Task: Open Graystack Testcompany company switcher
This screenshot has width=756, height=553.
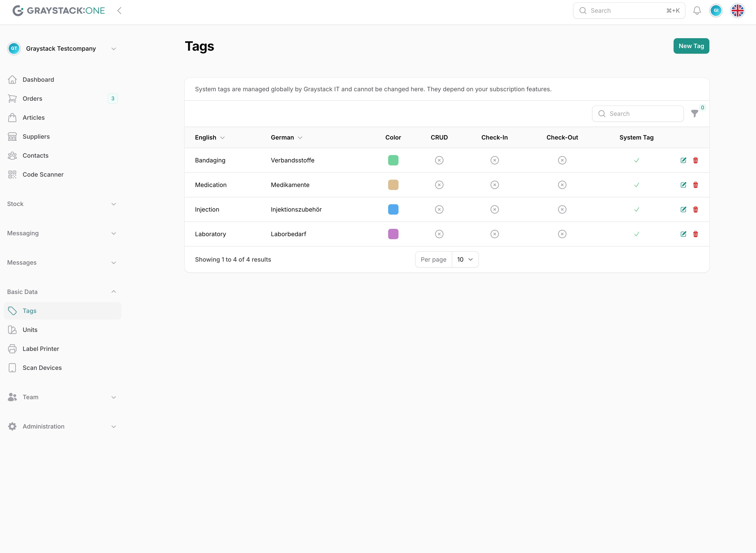Action: [62, 49]
